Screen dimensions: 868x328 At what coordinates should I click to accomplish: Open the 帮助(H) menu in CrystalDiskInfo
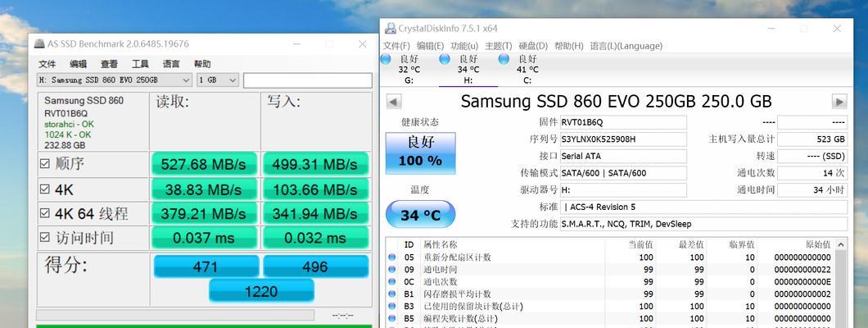click(568, 46)
